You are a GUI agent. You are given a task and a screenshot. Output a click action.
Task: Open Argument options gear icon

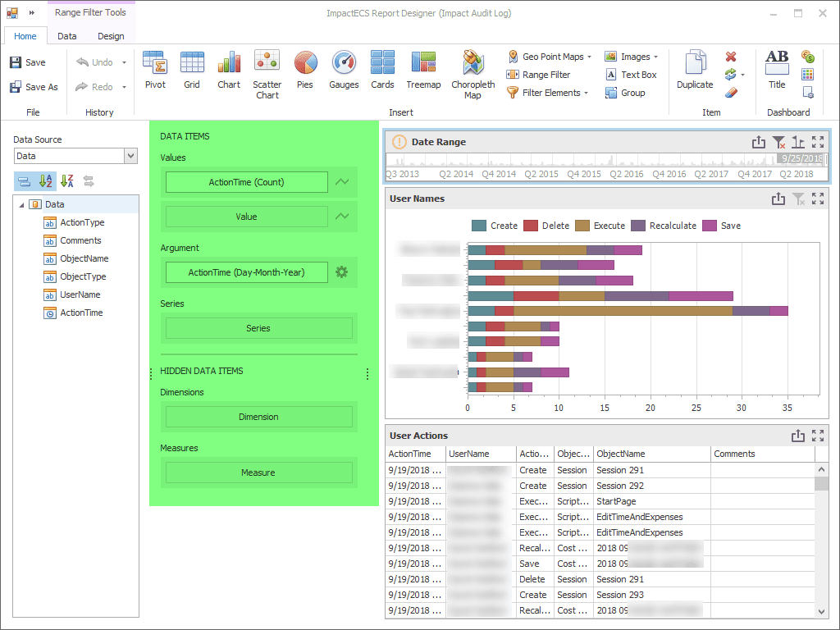tap(342, 272)
